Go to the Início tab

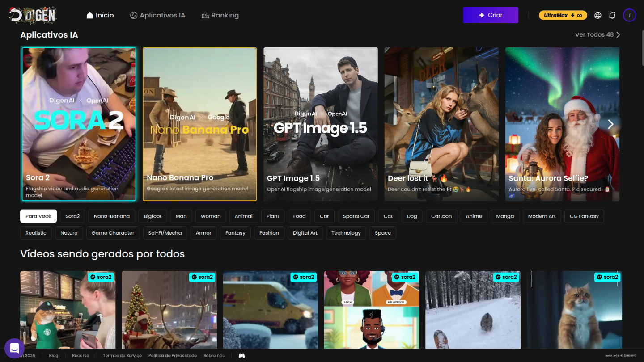(100, 15)
